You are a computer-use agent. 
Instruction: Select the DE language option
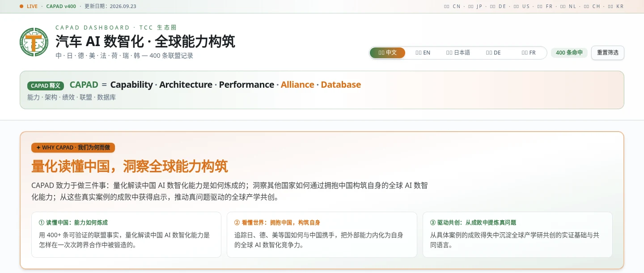point(493,53)
